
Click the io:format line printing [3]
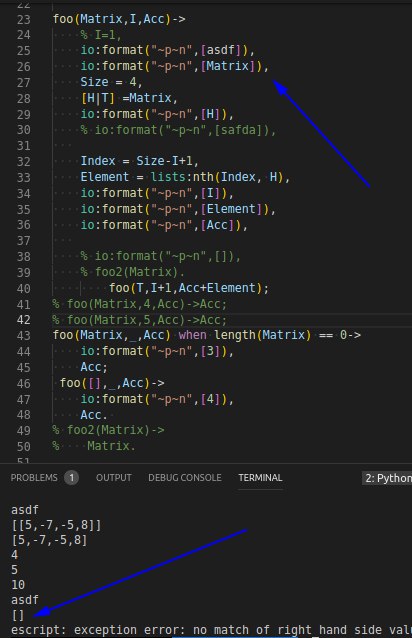(x=157, y=351)
